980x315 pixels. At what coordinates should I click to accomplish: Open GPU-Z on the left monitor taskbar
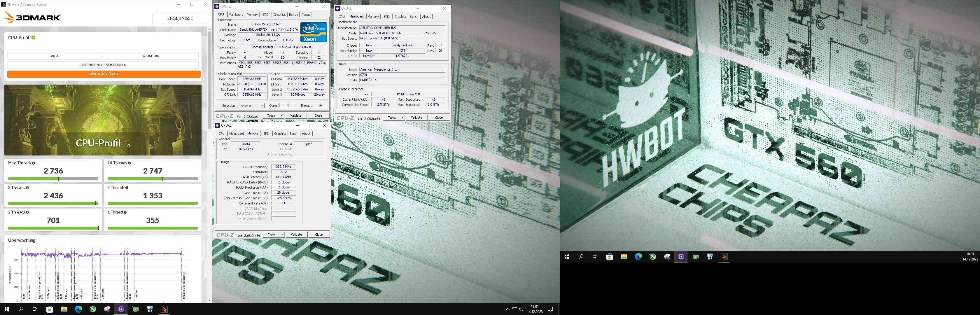pos(135,309)
